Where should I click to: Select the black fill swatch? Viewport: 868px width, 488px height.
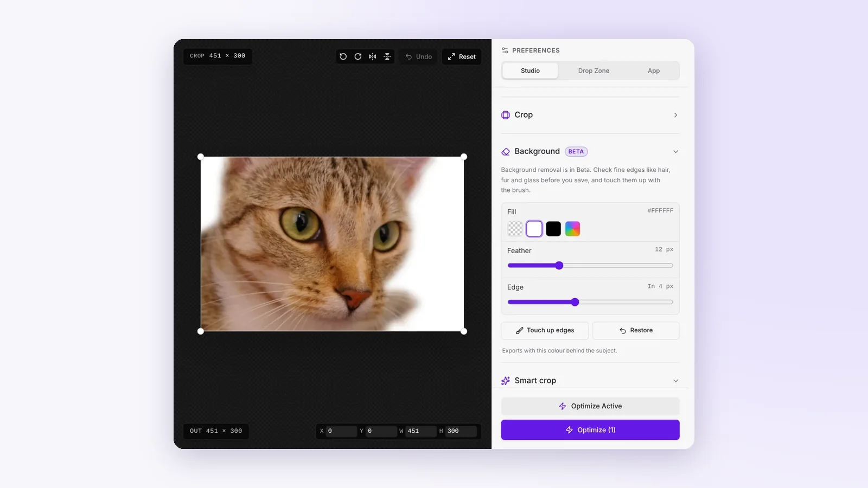tap(553, 229)
